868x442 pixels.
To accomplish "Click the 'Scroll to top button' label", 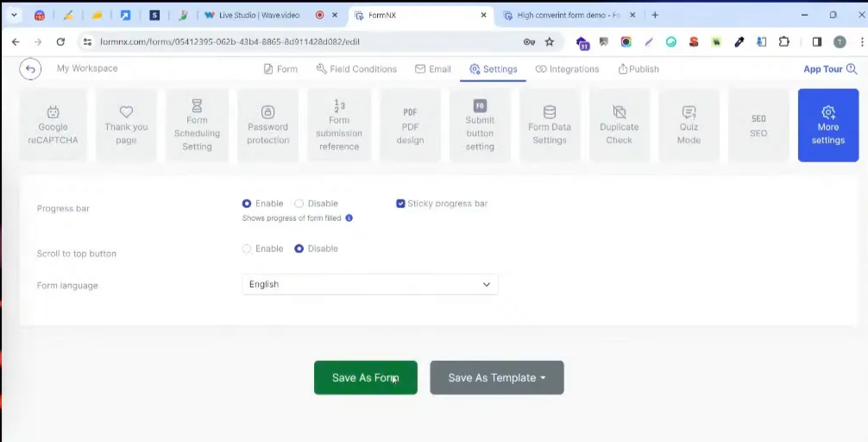I will [77, 254].
